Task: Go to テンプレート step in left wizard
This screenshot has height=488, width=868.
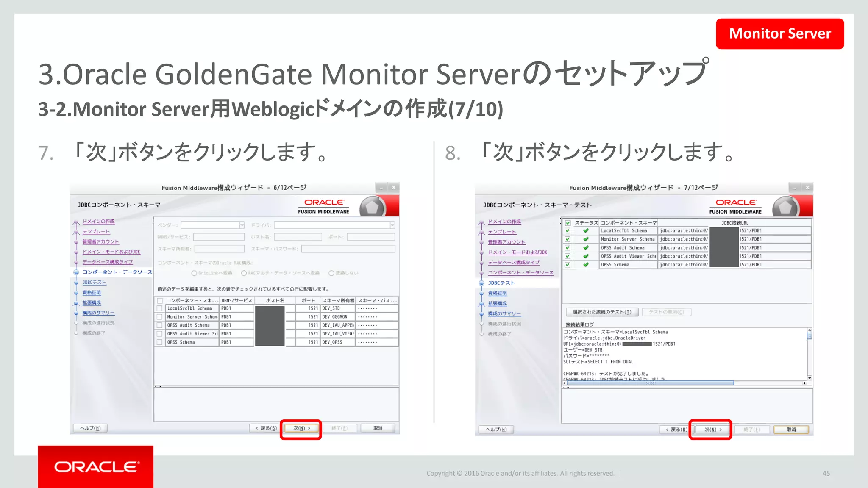Action: tap(96, 232)
